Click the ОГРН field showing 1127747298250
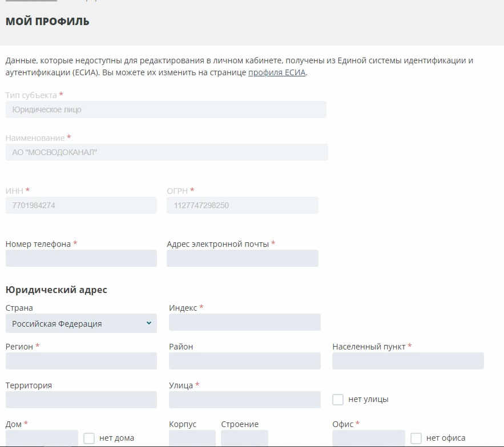The image size is (504, 447). click(242, 205)
